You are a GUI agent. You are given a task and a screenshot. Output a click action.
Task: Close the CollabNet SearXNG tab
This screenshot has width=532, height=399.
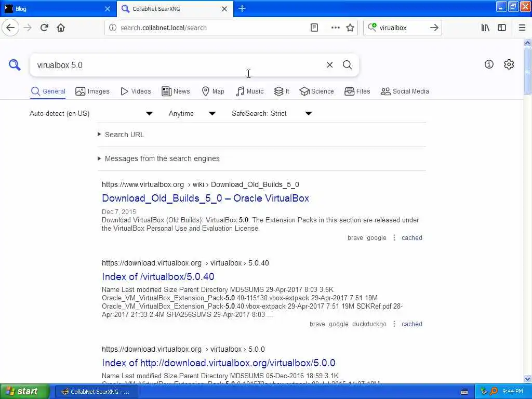224,9
